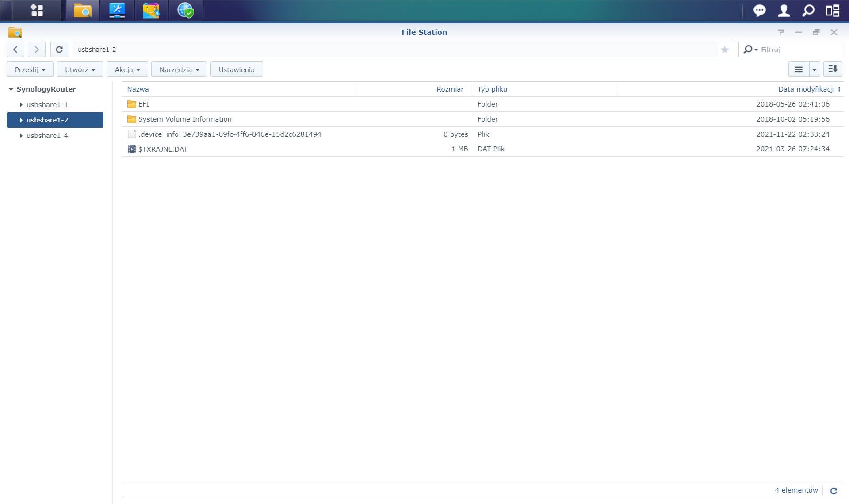The height and width of the screenshot is (504, 849).
Task: Open the File Station help question mark
Action: tap(781, 32)
